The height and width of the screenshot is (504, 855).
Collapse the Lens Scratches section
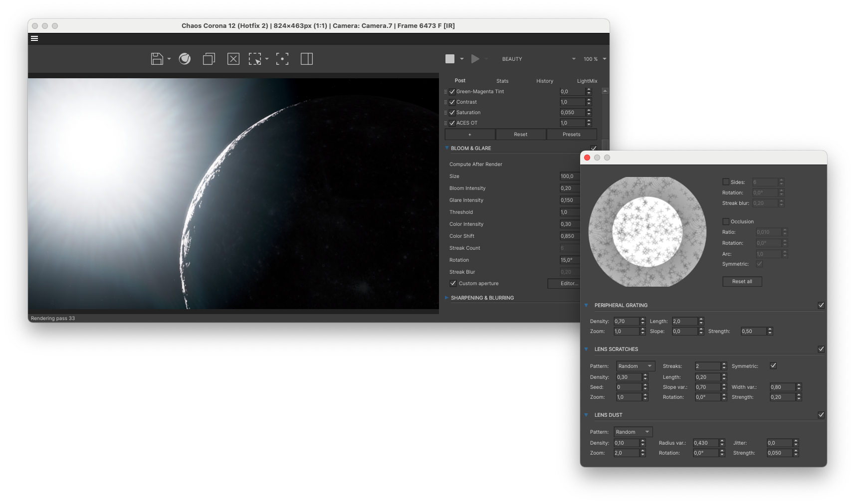[586, 349]
